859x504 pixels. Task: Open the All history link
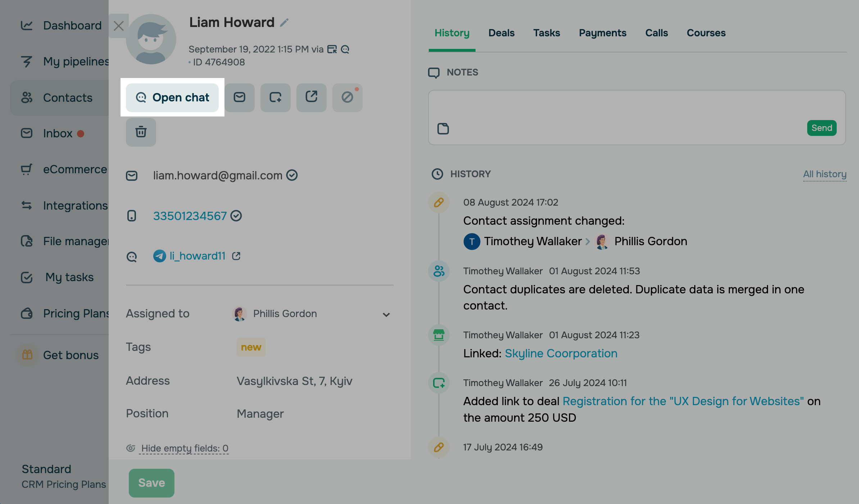(x=825, y=174)
